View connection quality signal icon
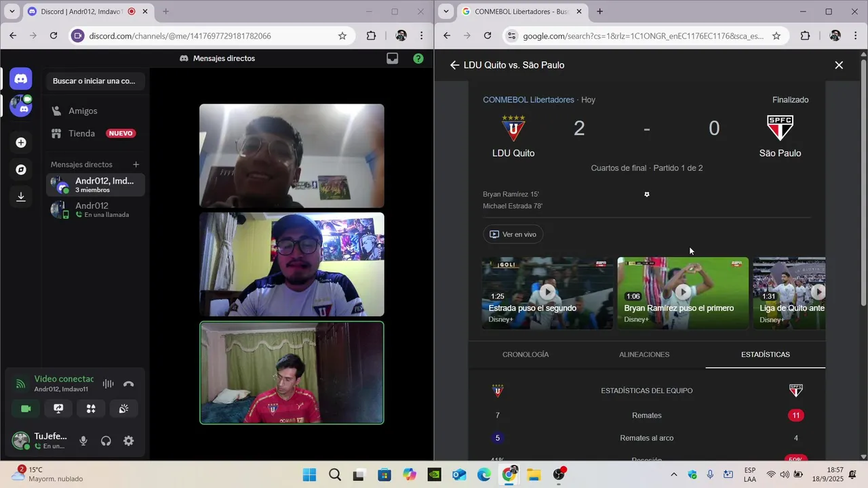Screen dimensions: 868x488 coord(20,384)
